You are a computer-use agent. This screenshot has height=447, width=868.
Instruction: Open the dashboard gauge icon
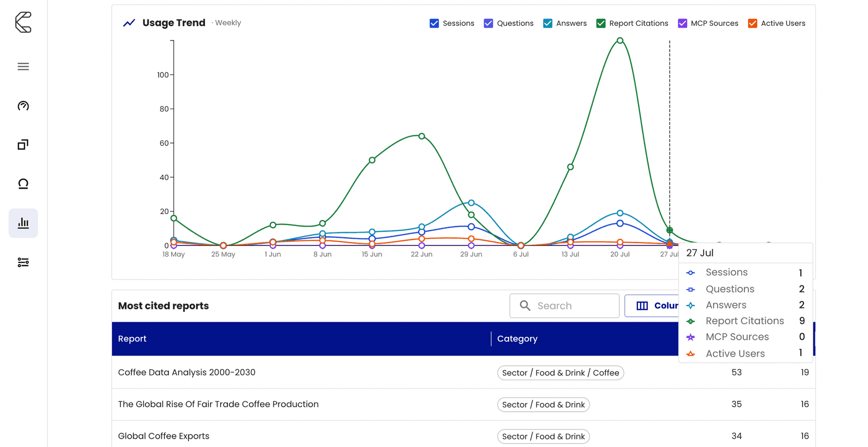point(23,106)
